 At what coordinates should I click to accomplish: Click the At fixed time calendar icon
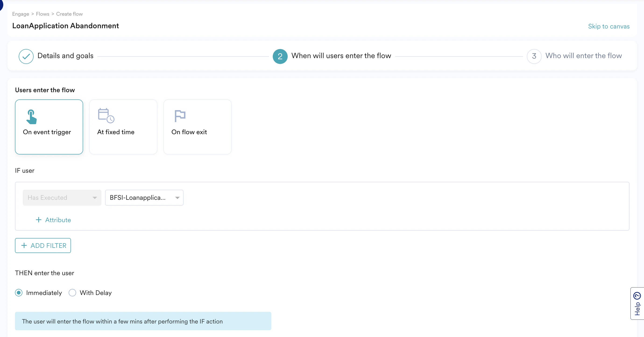[x=106, y=116]
